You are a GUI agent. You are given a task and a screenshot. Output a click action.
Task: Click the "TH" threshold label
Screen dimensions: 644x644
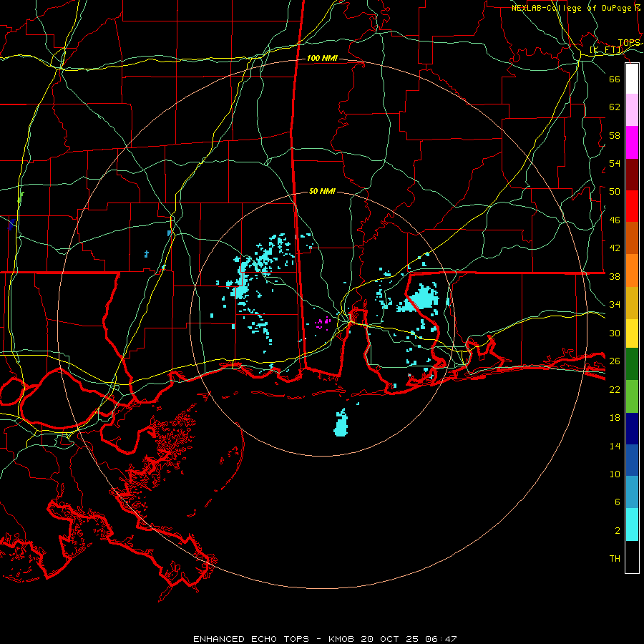[615, 559]
